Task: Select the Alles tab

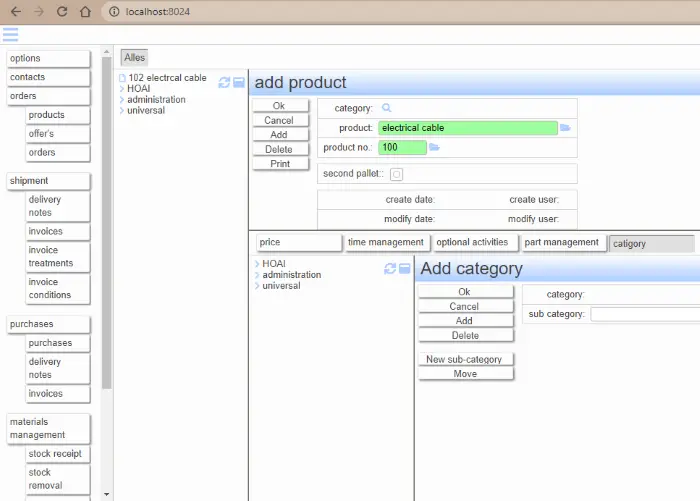Action: (x=134, y=58)
